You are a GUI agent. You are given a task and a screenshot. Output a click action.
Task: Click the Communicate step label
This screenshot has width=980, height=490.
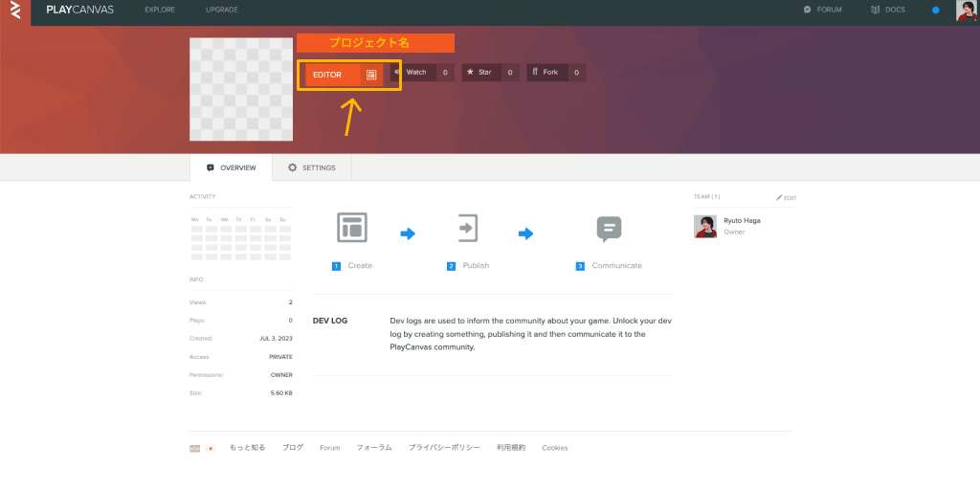coord(617,266)
